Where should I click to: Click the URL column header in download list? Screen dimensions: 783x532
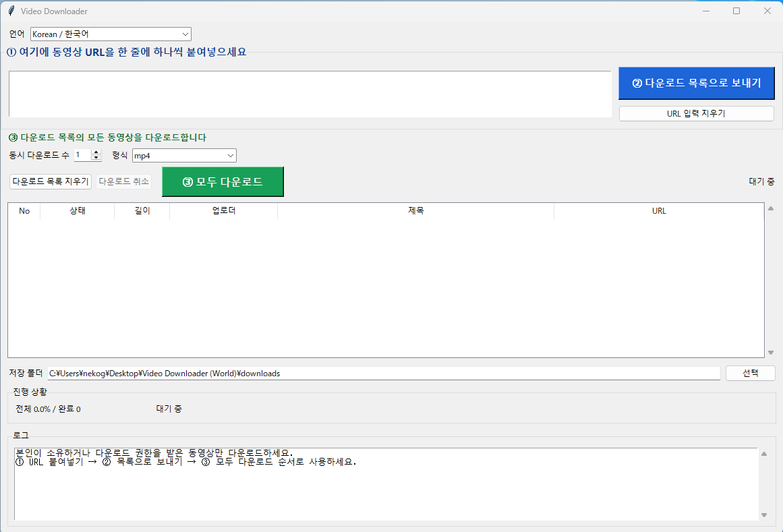[659, 211]
